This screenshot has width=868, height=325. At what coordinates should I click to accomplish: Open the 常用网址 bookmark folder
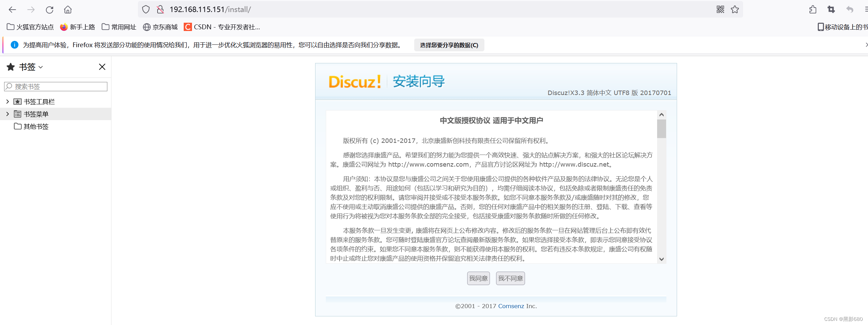tap(119, 27)
